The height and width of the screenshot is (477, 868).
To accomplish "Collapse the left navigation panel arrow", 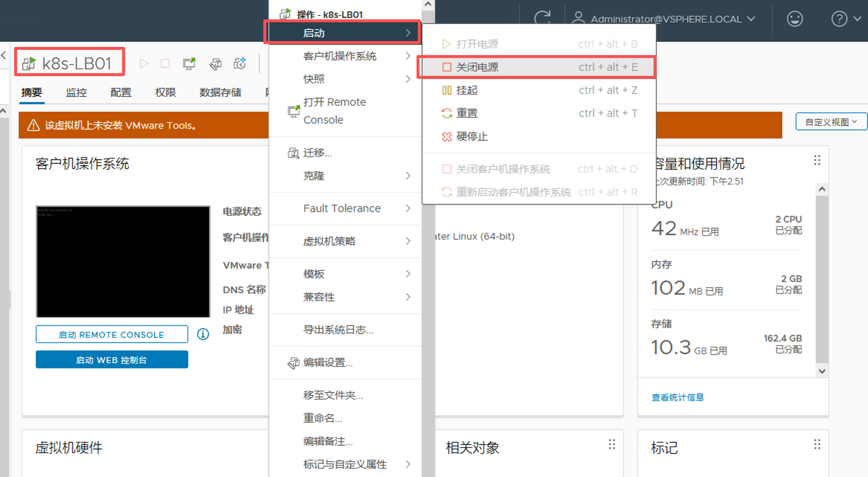I will point(3,55).
